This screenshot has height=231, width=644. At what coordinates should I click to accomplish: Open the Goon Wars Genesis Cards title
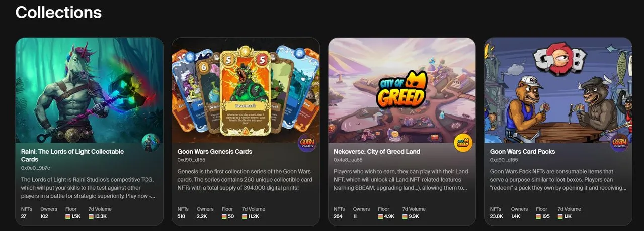215,151
